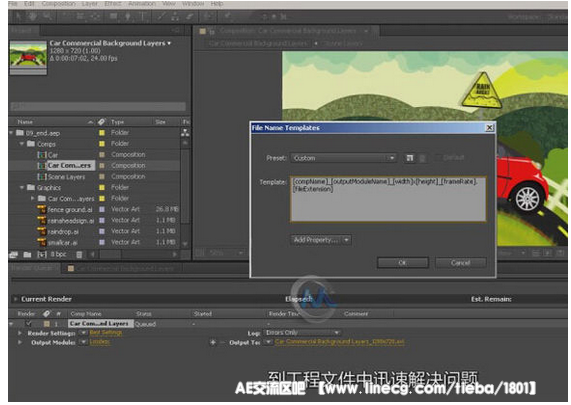Screen dimensions: 571x405
Task: Click OK in File Name Templates dialog
Action: pos(403,263)
